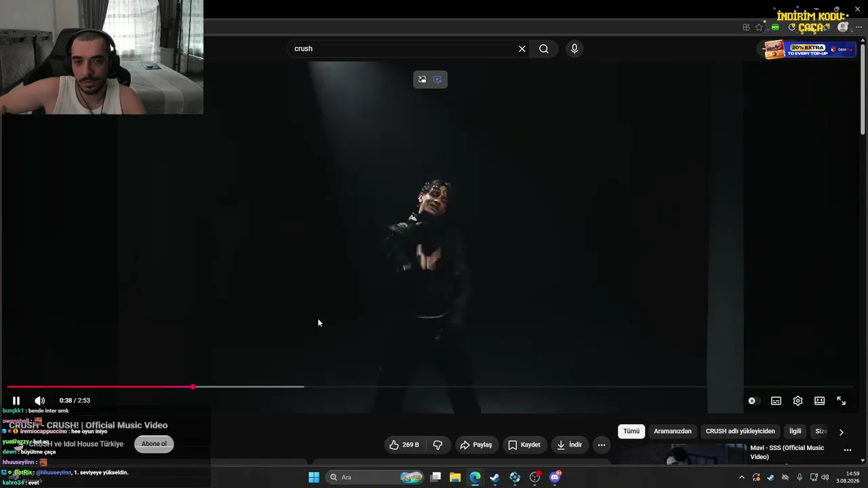
Task: Exit full-window view with the arrows icon
Action: pyautogui.click(x=842, y=401)
